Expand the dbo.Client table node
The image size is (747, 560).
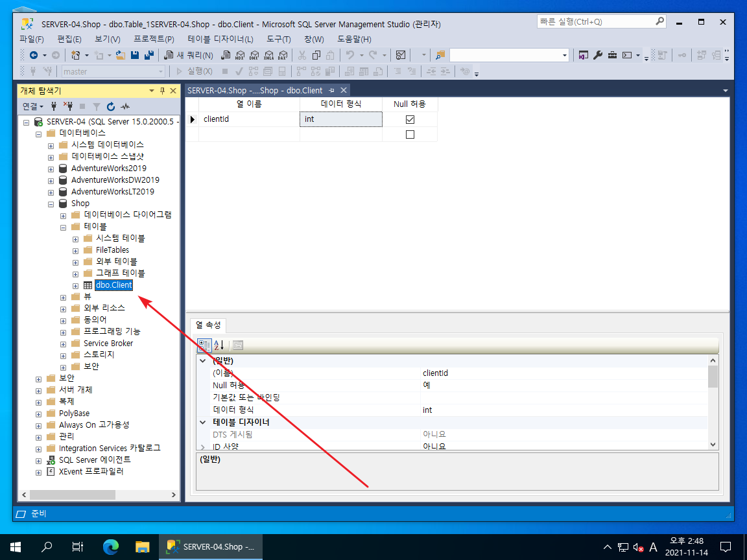click(x=75, y=286)
